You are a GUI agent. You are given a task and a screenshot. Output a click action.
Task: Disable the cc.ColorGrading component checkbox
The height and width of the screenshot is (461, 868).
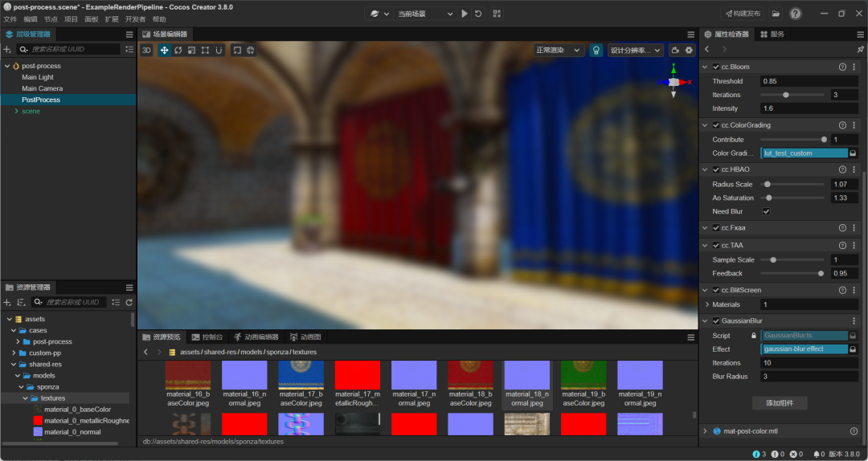pyautogui.click(x=716, y=125)
